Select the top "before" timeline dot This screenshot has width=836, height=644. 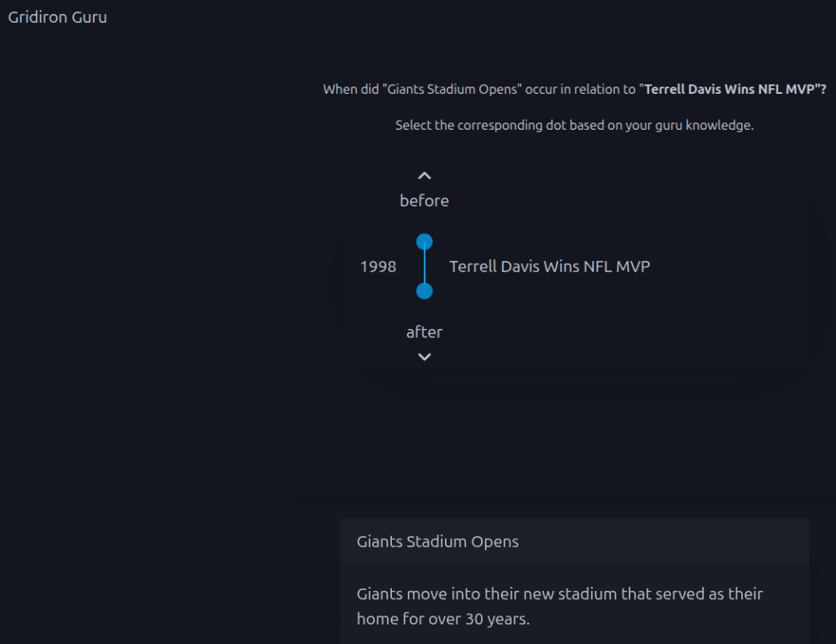click(424, 242)
